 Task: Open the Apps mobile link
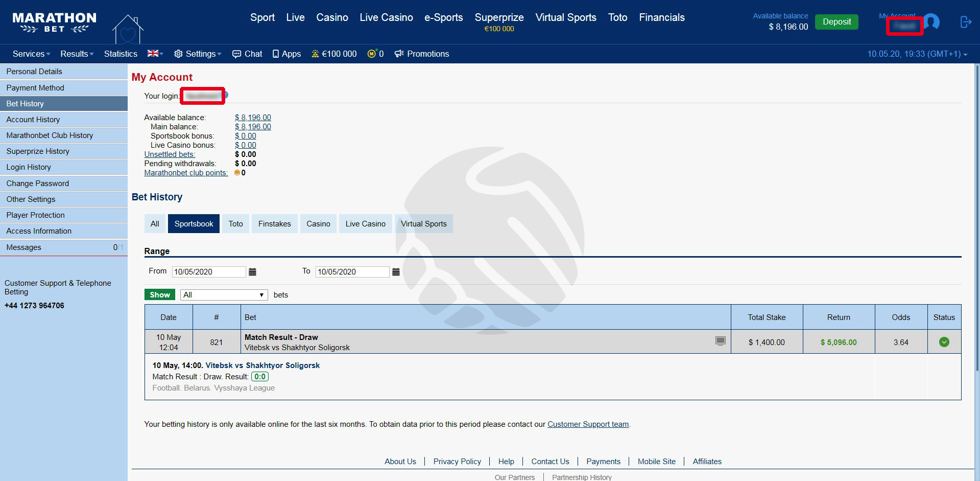pos(286,54)
